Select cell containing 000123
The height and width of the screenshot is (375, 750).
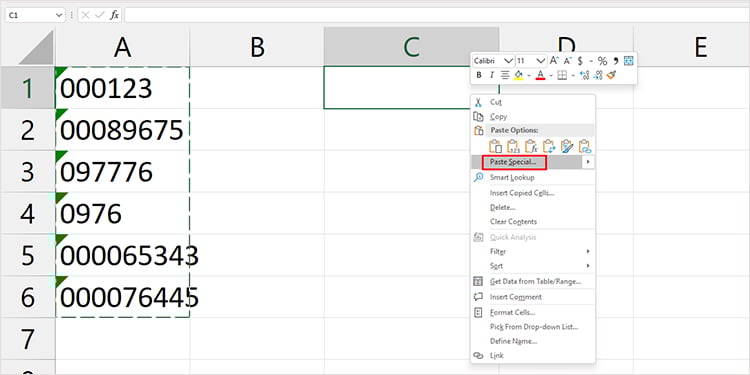(x=122, y=88)
